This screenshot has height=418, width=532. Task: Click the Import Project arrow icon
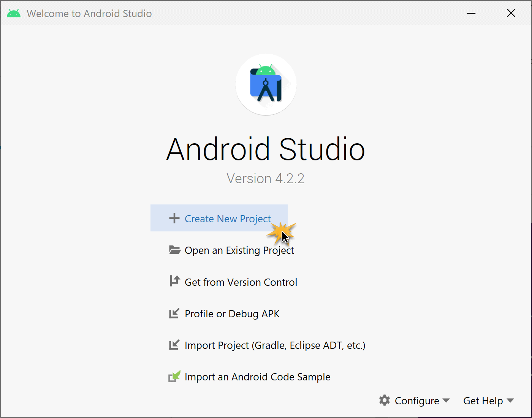tap(174, 345)
